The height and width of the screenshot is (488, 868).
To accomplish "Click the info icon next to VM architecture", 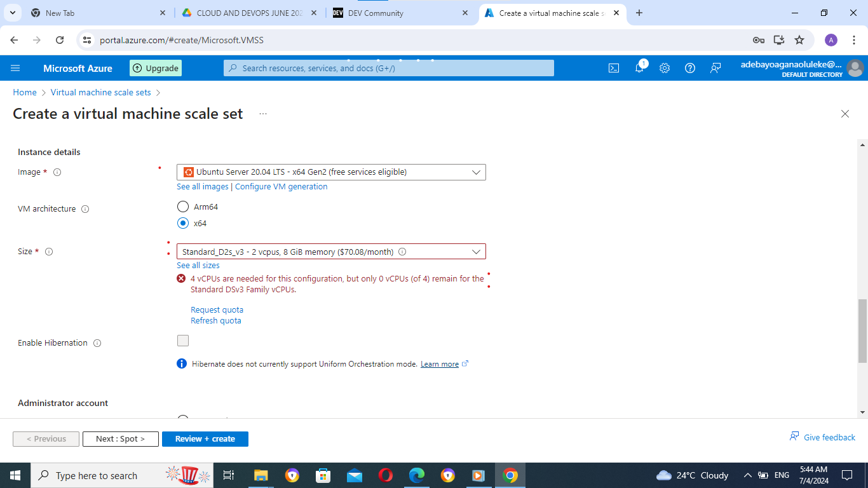I will click(x=85, y=209).
